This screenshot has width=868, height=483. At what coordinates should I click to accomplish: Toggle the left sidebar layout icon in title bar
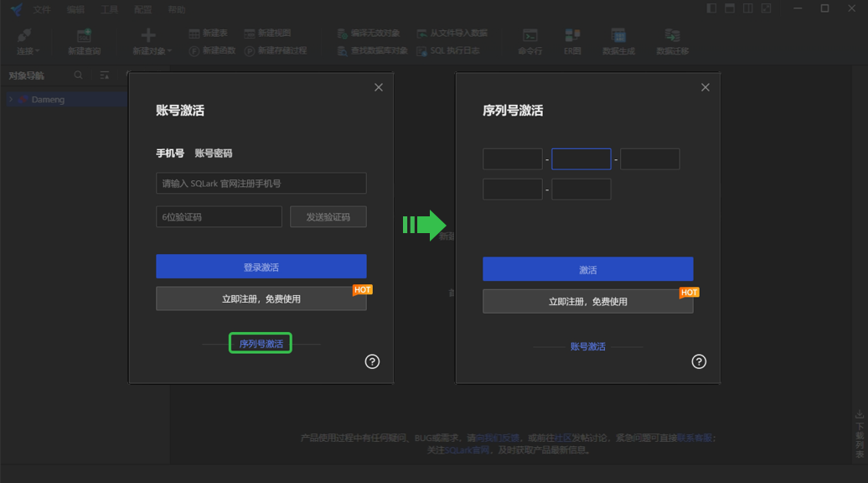(711, 8)
